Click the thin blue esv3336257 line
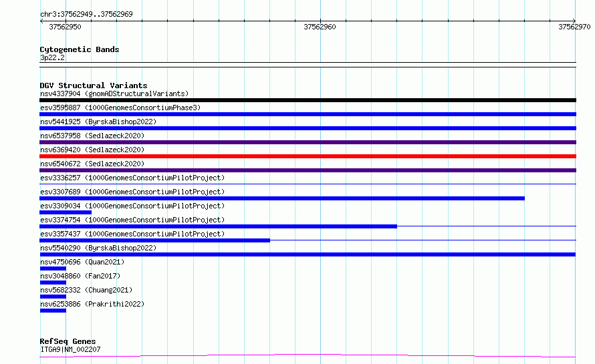 [308, 184]
